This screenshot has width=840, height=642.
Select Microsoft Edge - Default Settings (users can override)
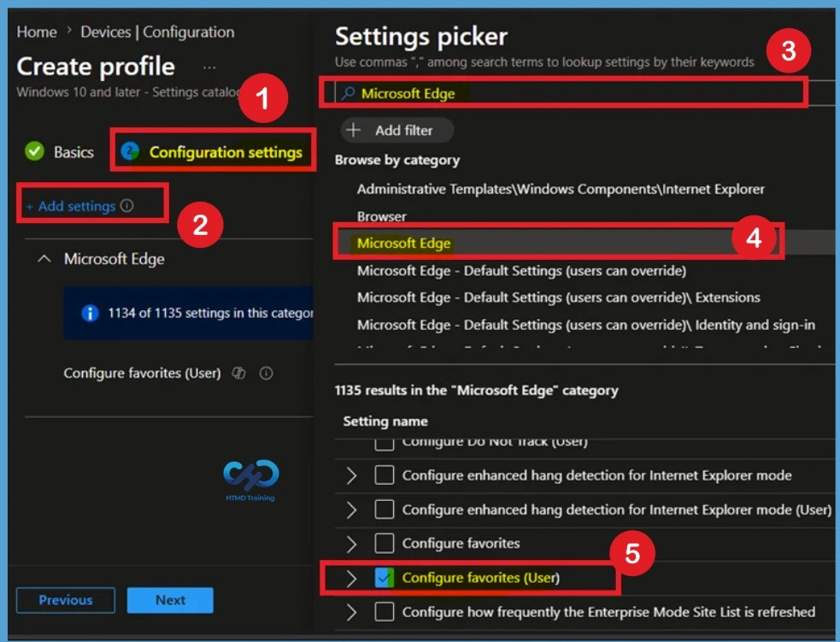[521, 271]
